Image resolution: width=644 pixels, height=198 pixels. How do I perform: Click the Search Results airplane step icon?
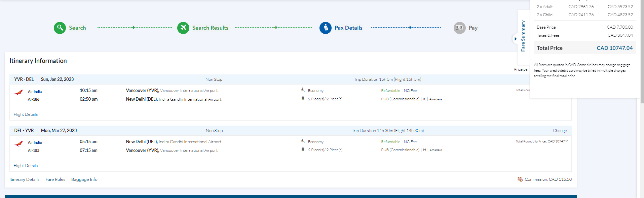183,28
